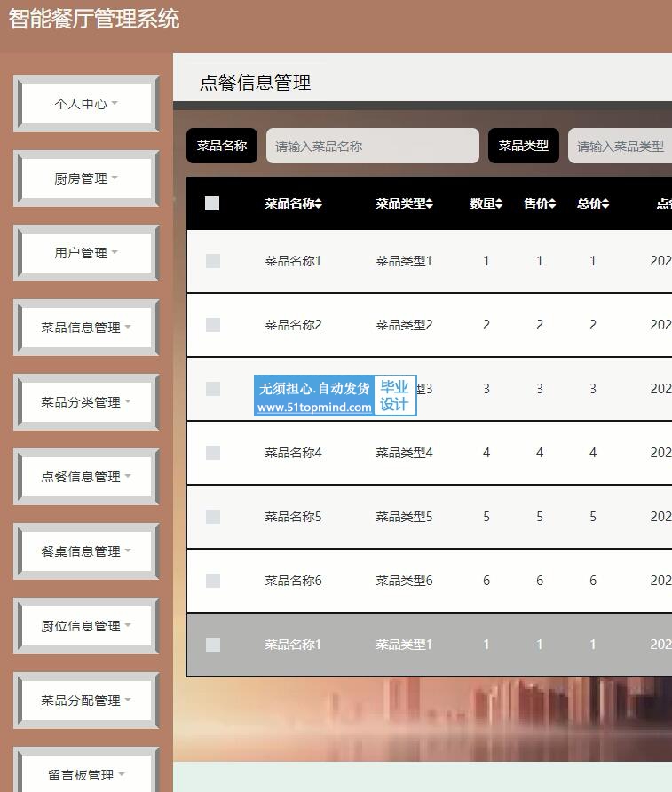Sort by 数量 column arrows
672x792 pixels.
[499, 203]
